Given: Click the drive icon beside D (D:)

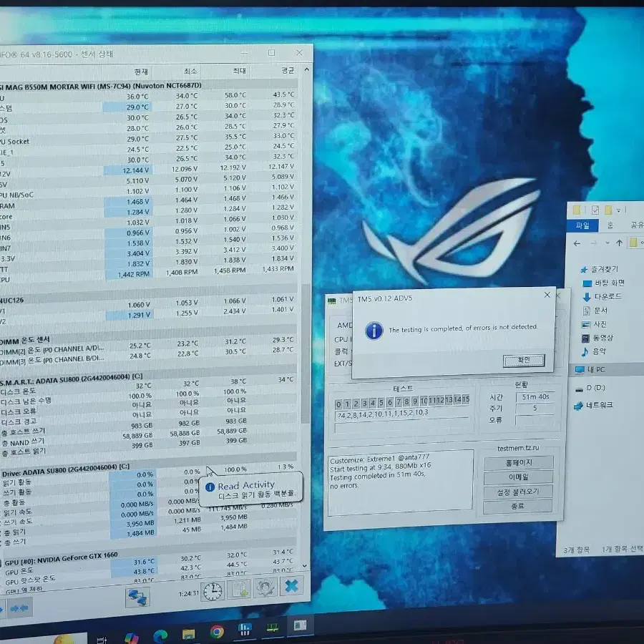Looking at the screenshot, I should tap(579, 389).
